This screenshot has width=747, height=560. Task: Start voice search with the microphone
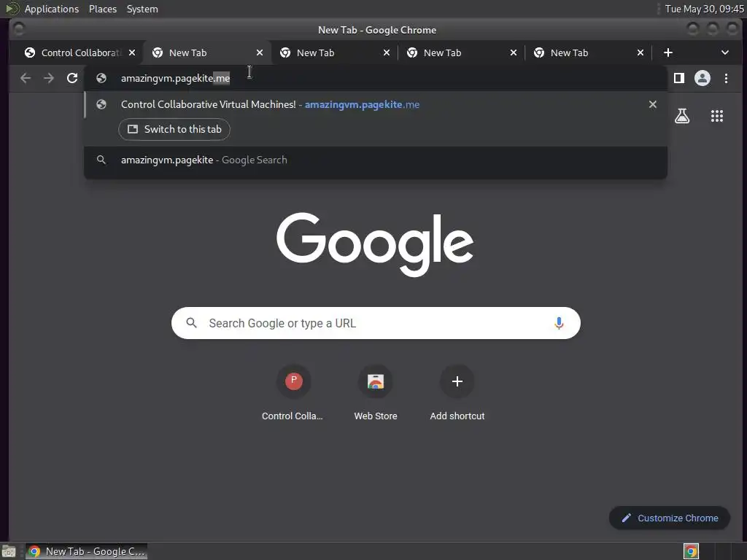click(x=559, y=323)
